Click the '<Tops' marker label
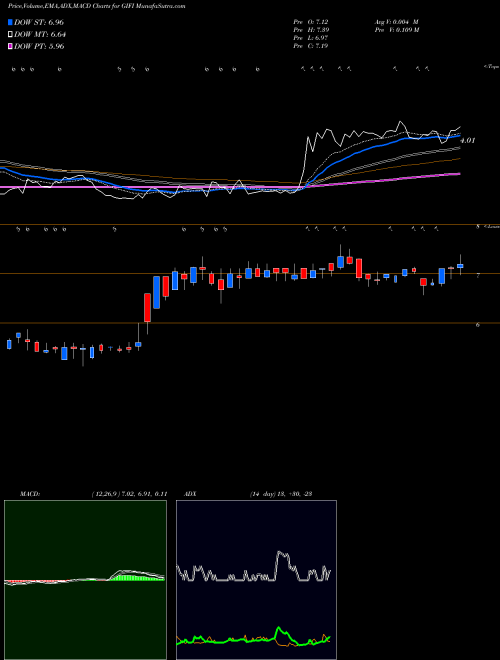 [491, 67]
